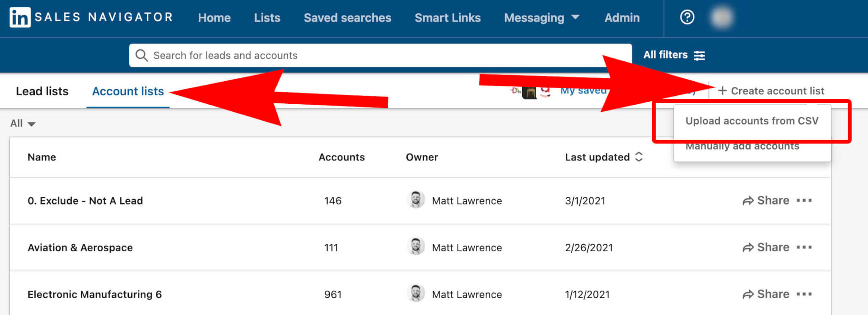Screen dimensions: 868x315
Task: Go to Saved searches in navigation
Action: (x=348, y=18)
